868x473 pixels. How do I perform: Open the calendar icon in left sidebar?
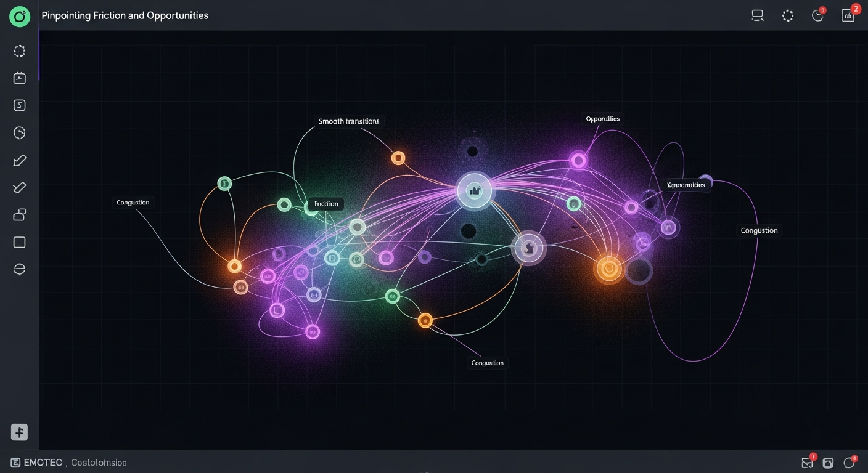[x=19, y=78]
